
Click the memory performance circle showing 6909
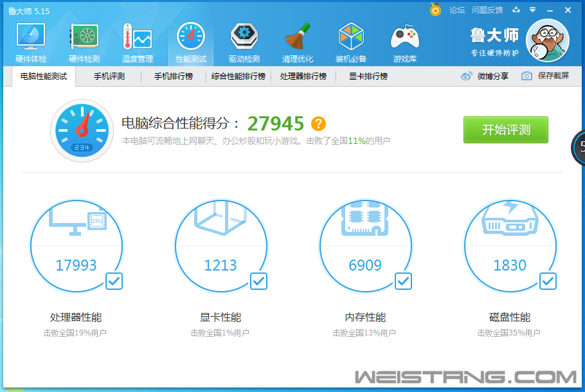coord(365,246)
